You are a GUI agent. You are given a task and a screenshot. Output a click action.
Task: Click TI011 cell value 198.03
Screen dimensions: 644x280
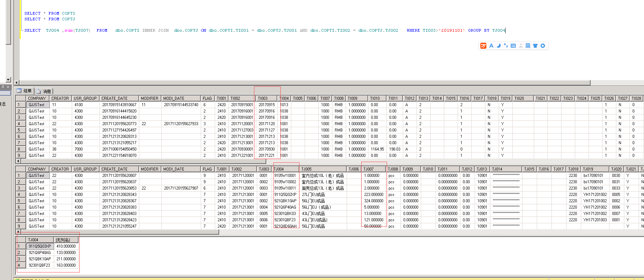tap(394, 149)
